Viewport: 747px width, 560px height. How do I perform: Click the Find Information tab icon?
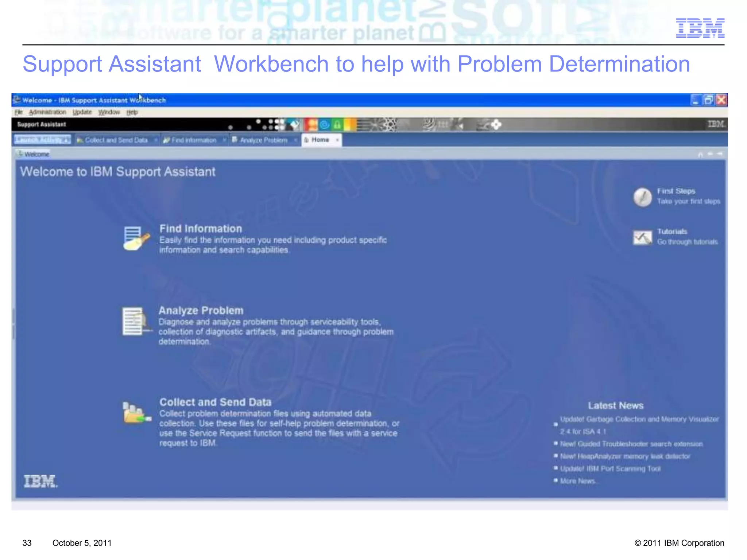[x=166, y=140]
